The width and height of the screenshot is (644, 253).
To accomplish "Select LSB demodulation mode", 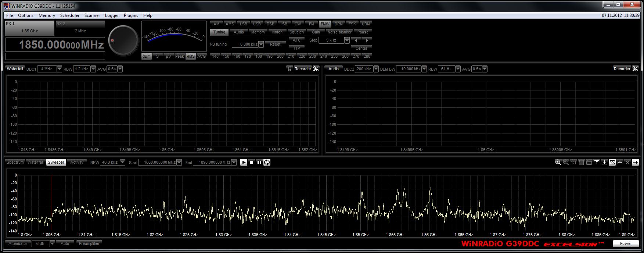I will pyautogui.click(x=244, y=24).
